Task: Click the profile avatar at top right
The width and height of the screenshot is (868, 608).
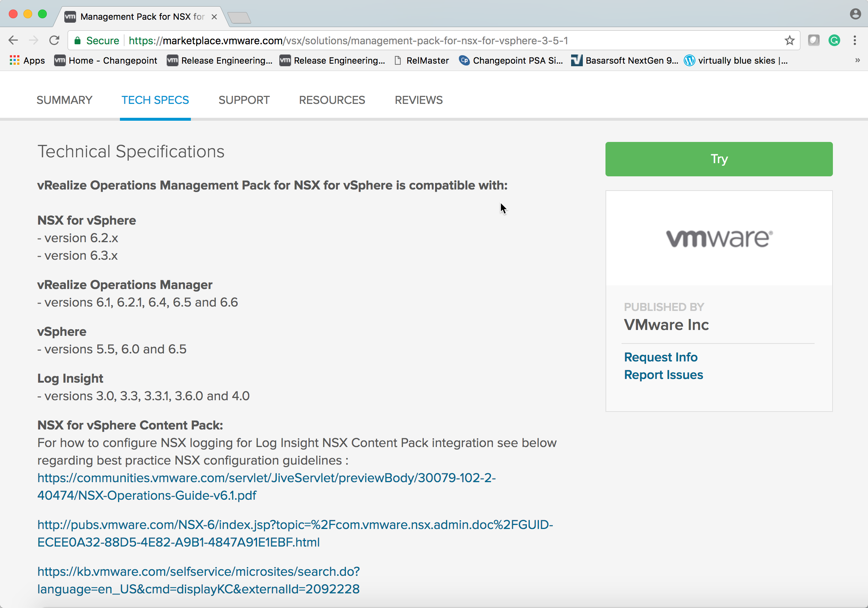Action: click(855, 14)
